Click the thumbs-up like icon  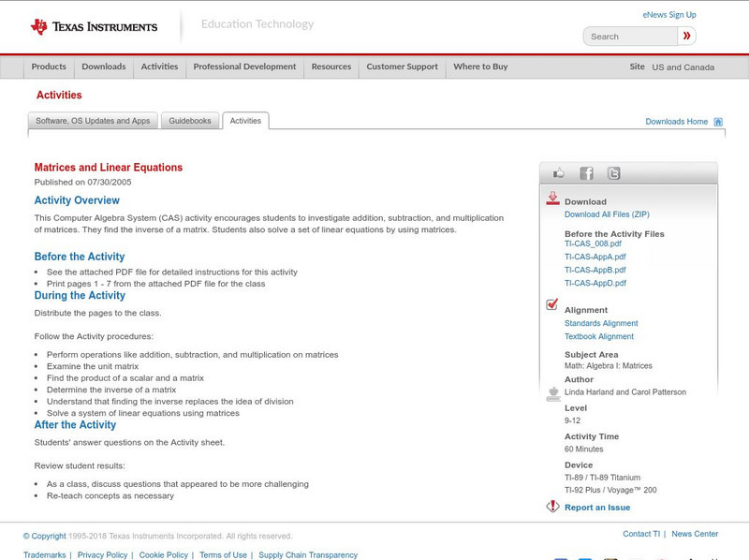558,173
